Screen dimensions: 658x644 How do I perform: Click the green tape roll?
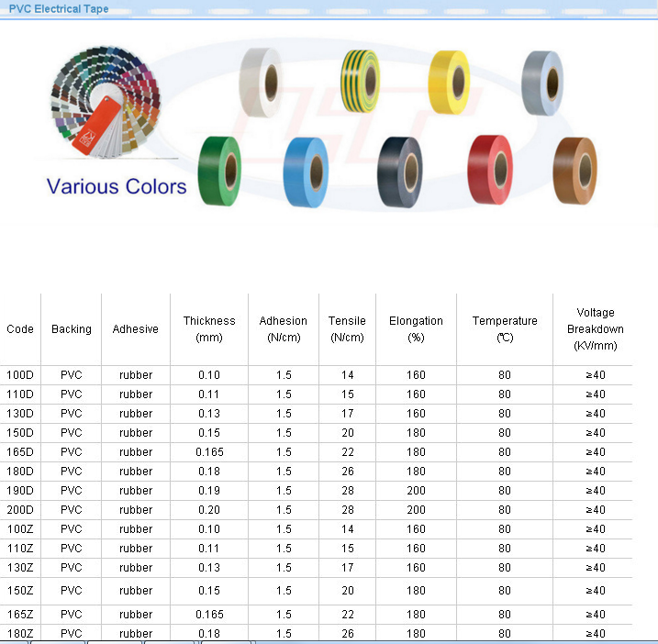coord(219,171)
